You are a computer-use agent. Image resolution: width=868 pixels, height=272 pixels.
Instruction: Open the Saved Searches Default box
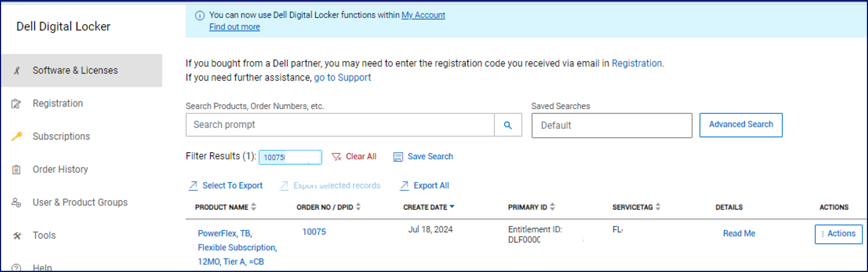[x=611, y=126]
